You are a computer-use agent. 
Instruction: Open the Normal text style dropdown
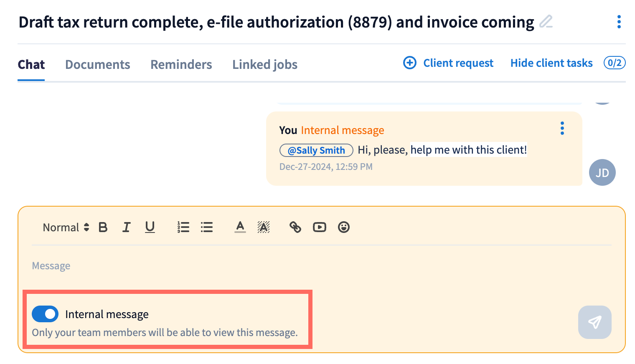66,227
